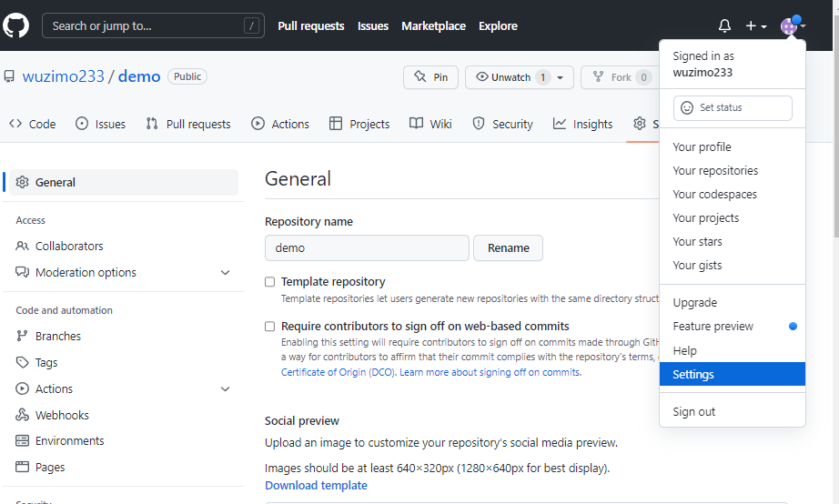This screenshot has width=839, height=504.
Task: Open the Webhooks sidebar item
Action: 61,415
